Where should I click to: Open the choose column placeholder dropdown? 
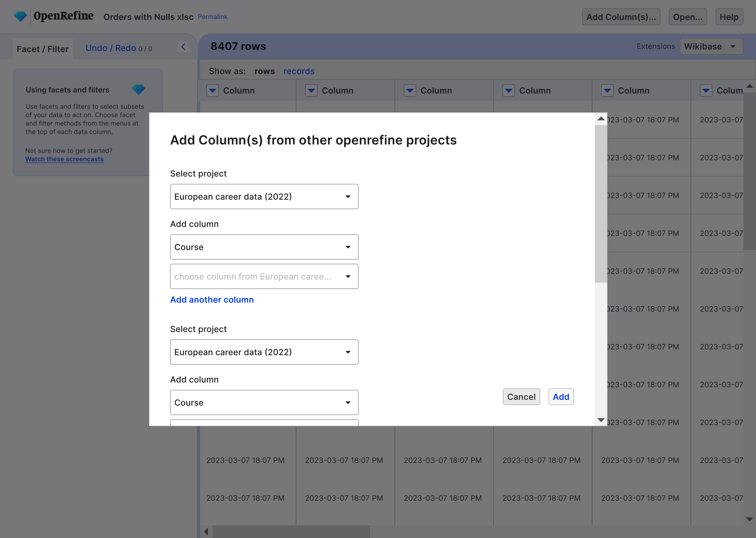264,276
